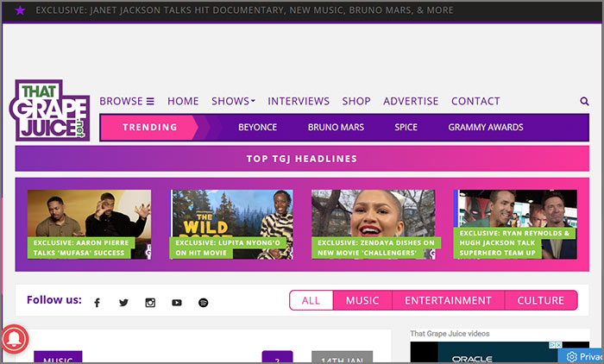Image resolution: width=604 pixels, height=364 pixels.
Task: Click 'That Grape Juice videos' heading
Action: (x=450, y=334)
